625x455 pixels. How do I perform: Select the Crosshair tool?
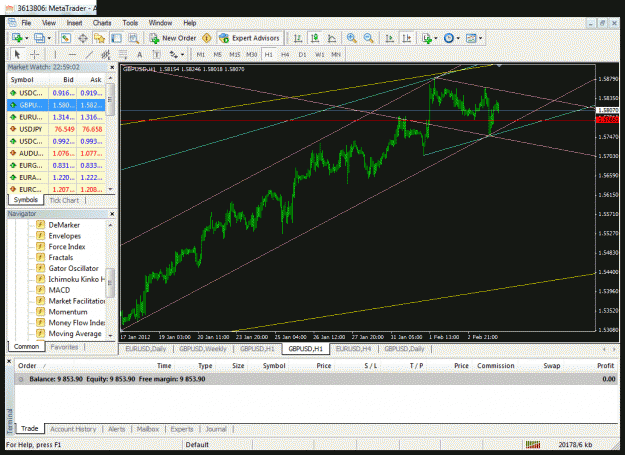(x=35, y=54)
